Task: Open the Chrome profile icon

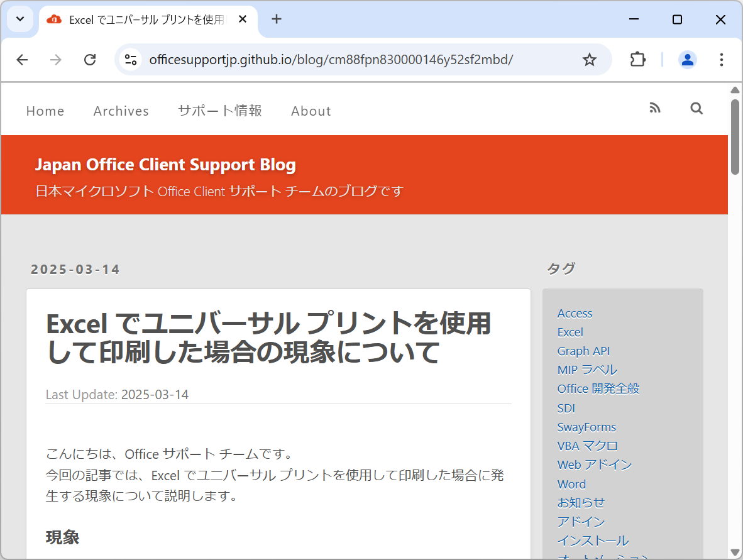Action: 687,59
